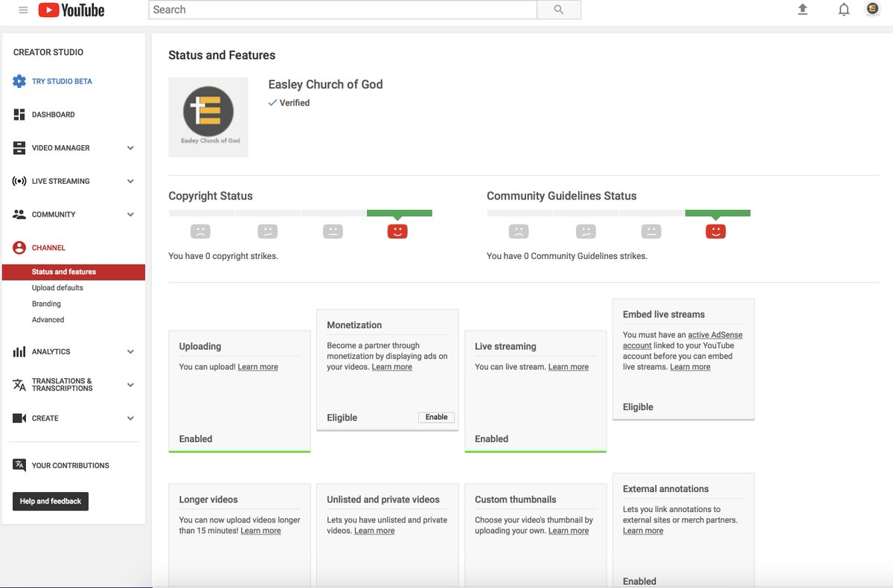Expand Translations & Transcriptions section
Image resolution: width=893 pixels, height=588 pixels.
130,385
